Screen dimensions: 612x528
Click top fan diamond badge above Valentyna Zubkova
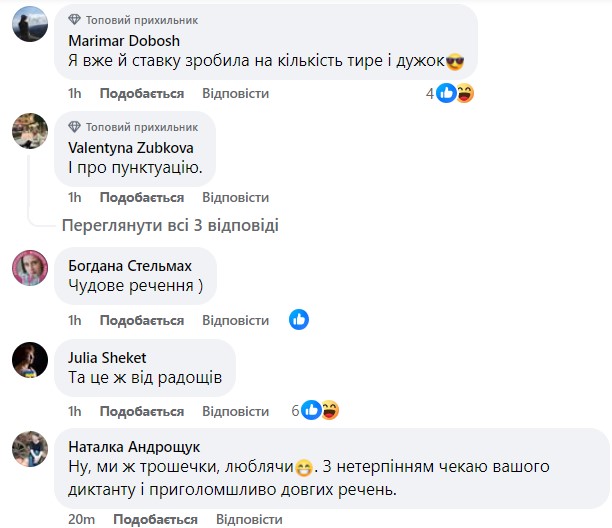[x=75, y=127]
